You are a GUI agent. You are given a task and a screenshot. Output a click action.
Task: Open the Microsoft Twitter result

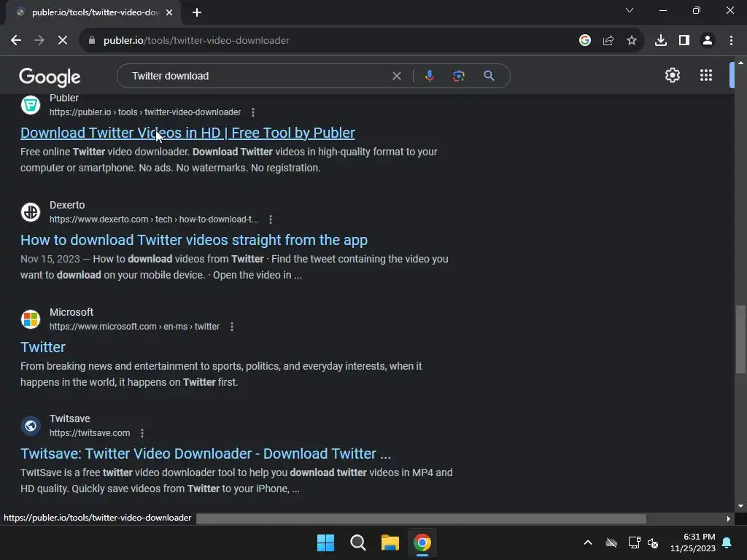[x=43, y=347]
